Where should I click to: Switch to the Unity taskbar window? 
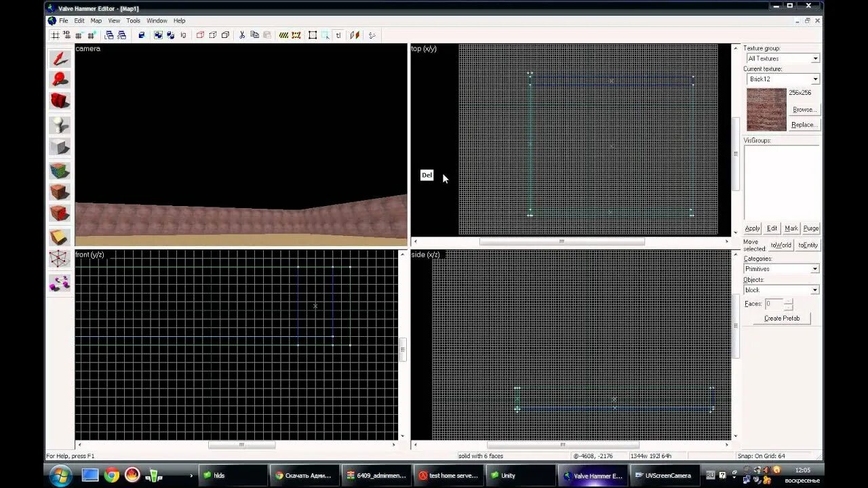coord(521,476)
